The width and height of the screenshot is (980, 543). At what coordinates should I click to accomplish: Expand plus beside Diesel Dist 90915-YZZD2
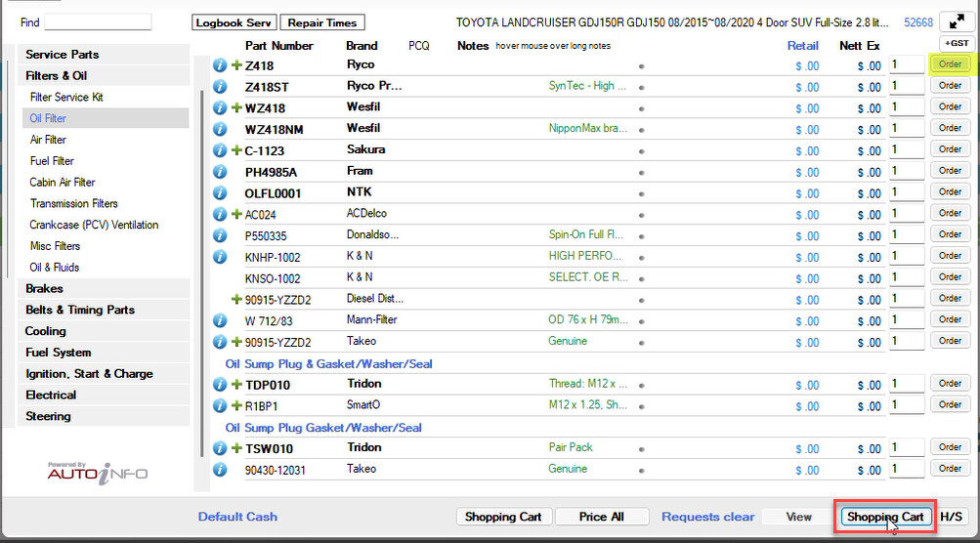236,299
